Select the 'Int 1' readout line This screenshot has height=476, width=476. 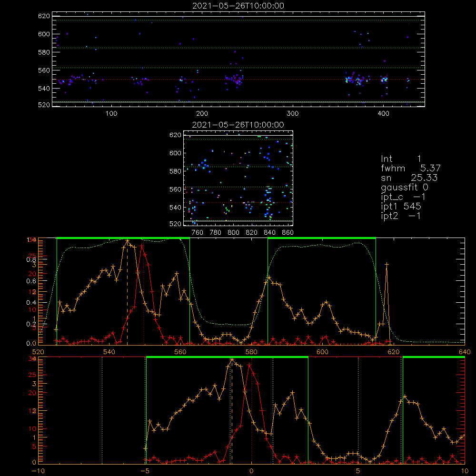click(x=401, y=159)
